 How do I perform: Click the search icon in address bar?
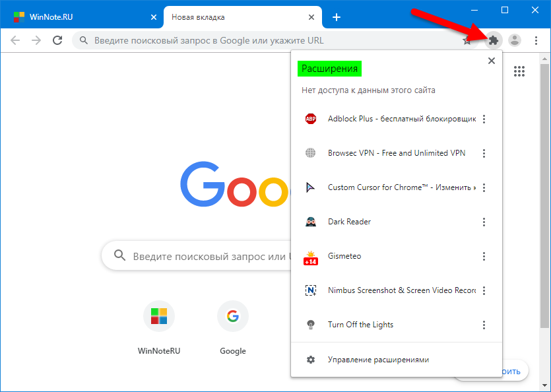[83, 40]
